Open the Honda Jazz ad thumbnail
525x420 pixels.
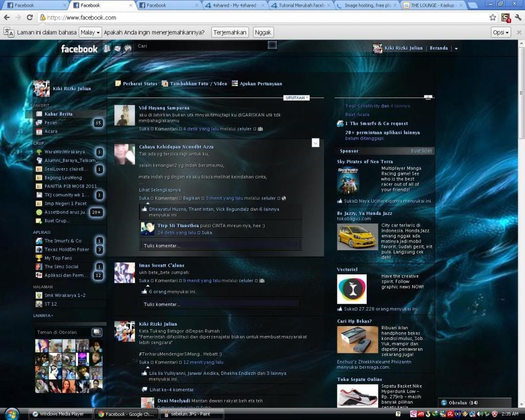click(357, 237)
